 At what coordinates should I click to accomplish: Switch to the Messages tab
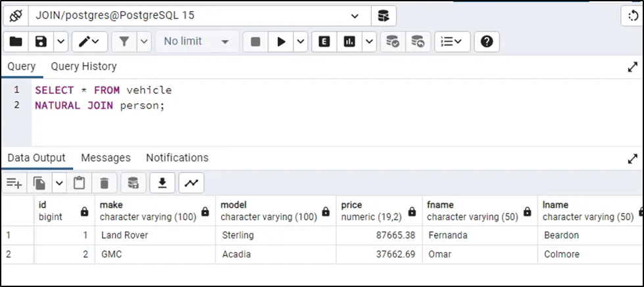(105, 158)
